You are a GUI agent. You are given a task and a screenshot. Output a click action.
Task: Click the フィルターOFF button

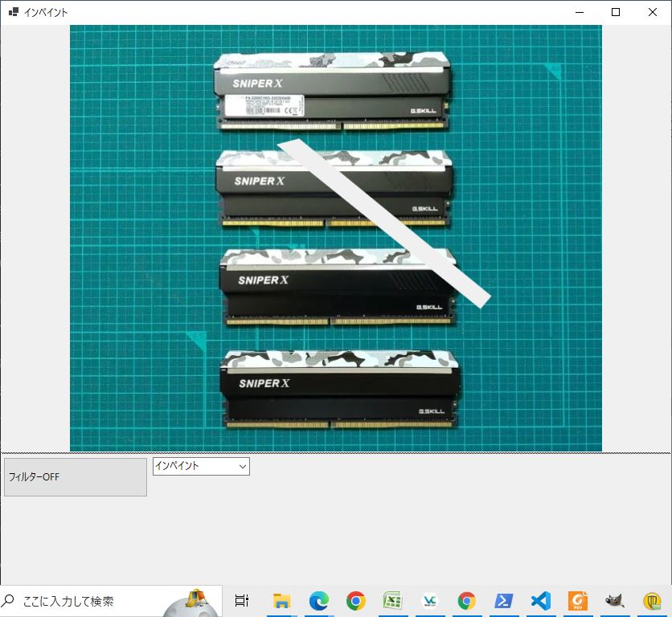coord(76,477)
